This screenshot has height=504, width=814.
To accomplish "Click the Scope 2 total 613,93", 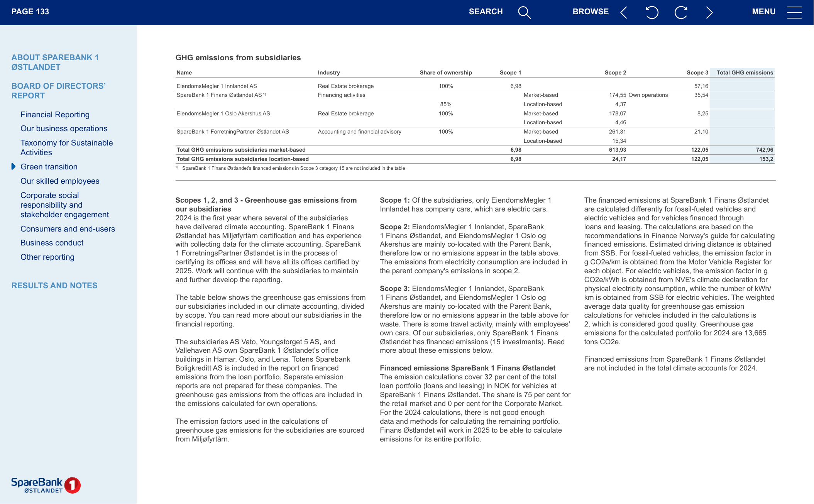I will 618,150.
